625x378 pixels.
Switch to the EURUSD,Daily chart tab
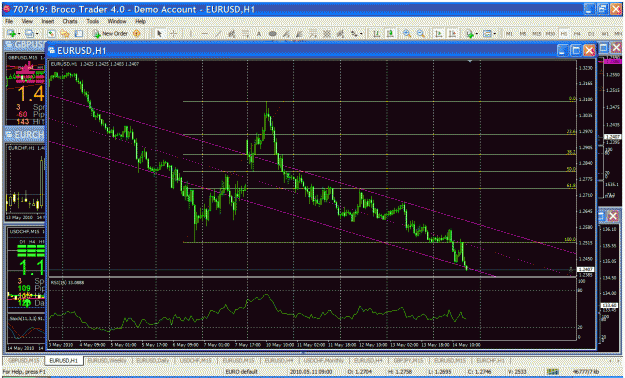[153, 360]
